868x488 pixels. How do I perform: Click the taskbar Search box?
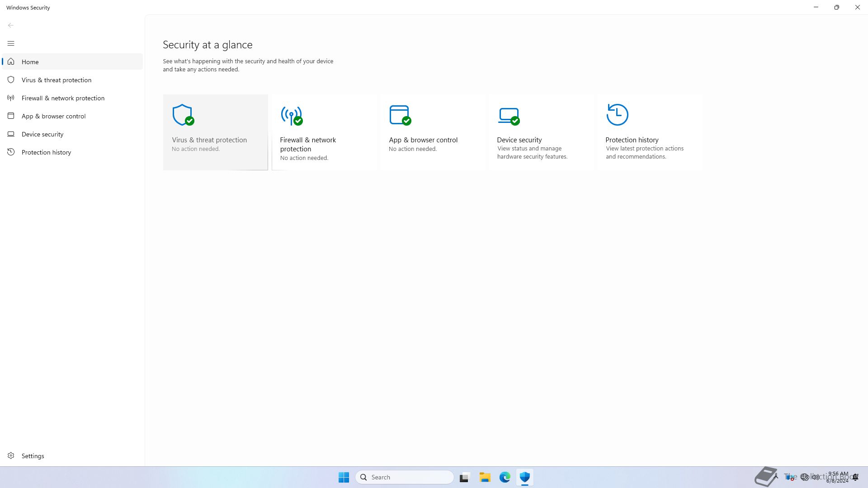point(405,477)
